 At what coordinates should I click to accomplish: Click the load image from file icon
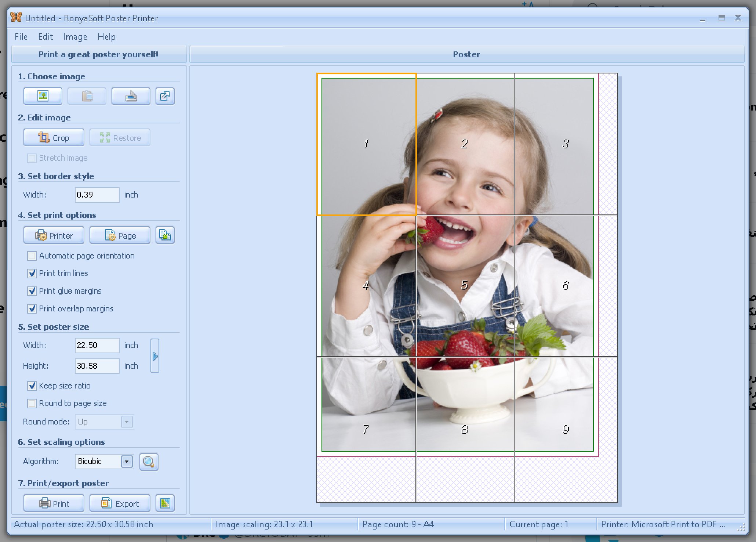pos(42,95)
